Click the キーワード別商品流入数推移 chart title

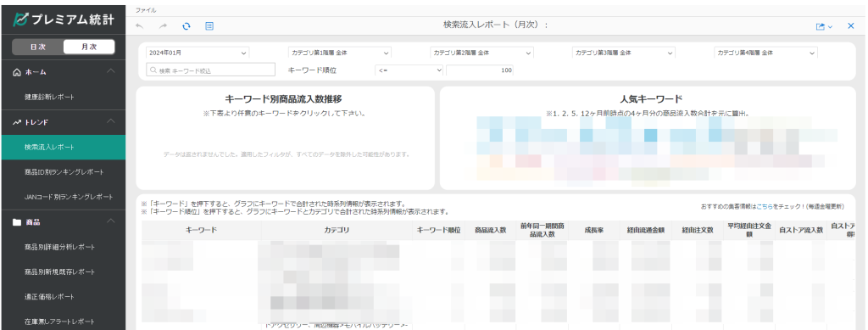[x=283, y=99]
